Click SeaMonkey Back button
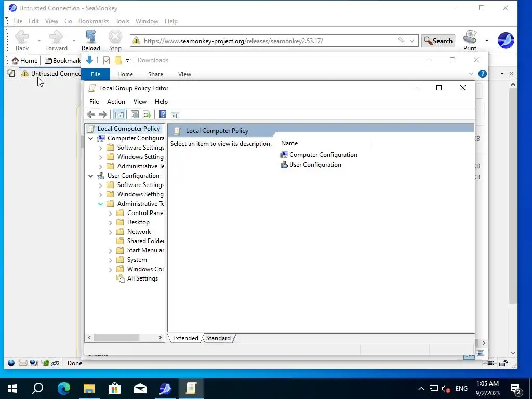The image size is (532, 399). pyautogui.click(x=22, y=41)
